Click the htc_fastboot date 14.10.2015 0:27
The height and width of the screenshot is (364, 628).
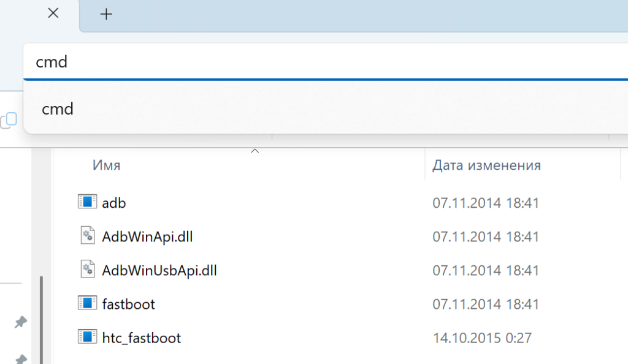tap(482, 338)
